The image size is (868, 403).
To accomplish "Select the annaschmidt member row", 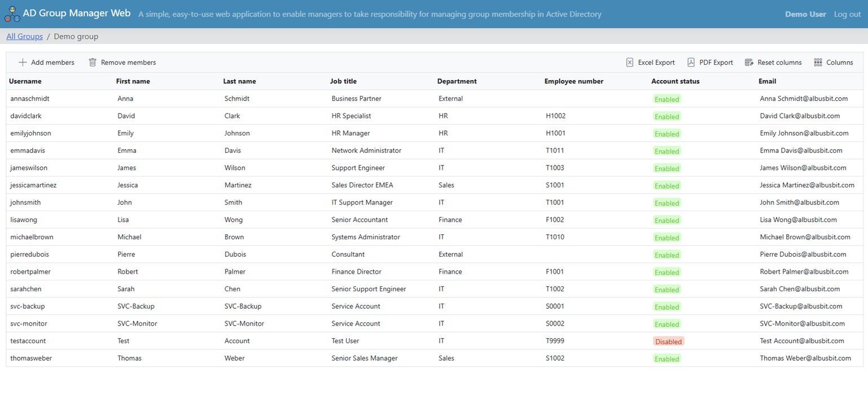I will pyautogui.click(x=30, y=99).
